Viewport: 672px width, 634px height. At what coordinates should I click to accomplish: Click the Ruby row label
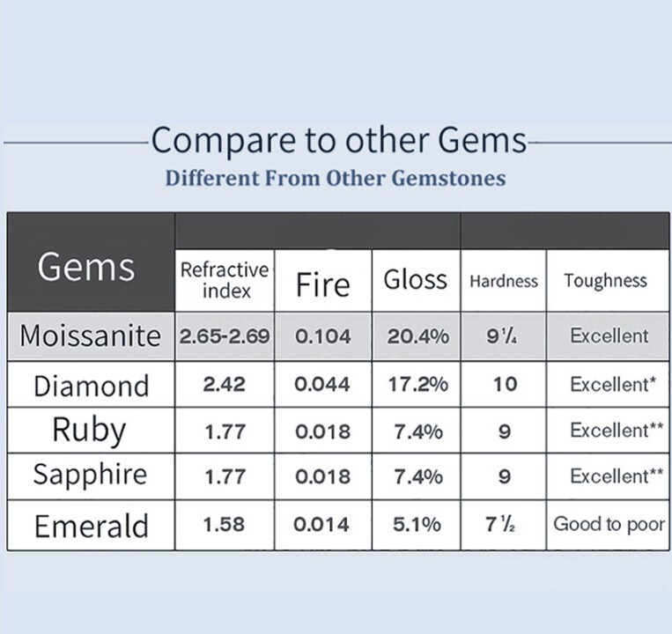(91, 430)
